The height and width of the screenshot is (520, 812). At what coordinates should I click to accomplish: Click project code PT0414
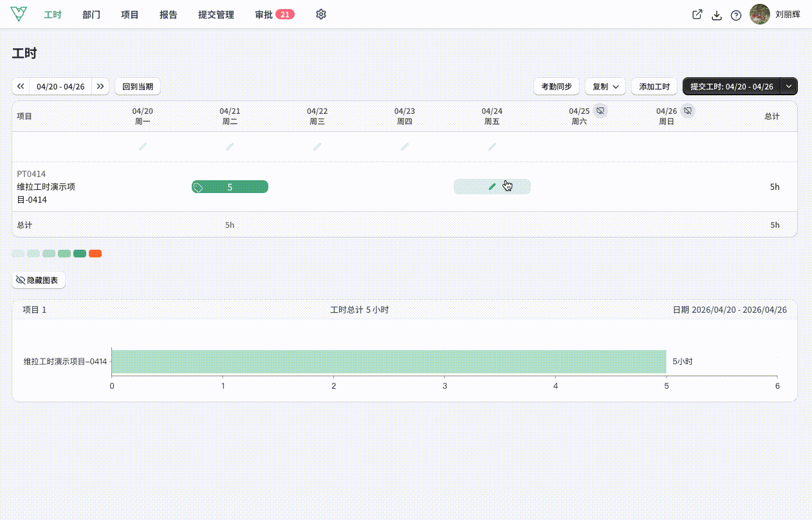[x=32, y=174]
